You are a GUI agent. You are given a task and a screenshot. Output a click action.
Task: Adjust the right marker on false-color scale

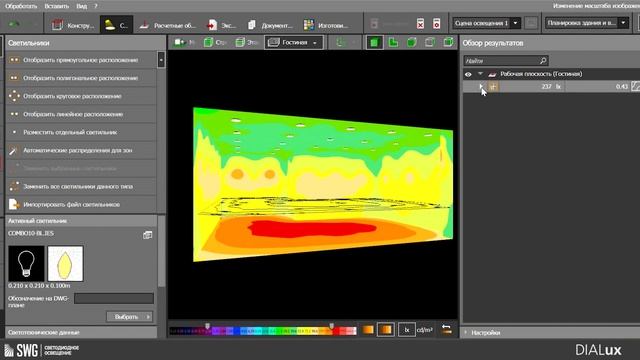tap(331, 326)
